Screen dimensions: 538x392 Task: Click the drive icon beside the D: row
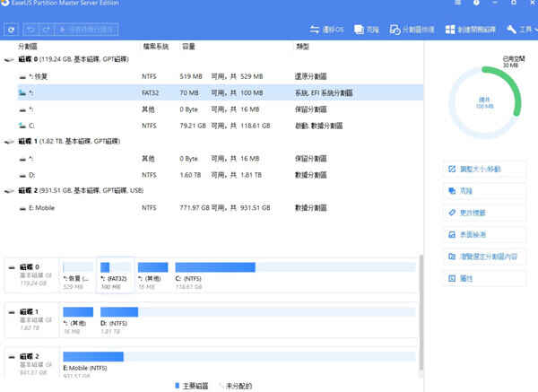[x=22, y=176]
